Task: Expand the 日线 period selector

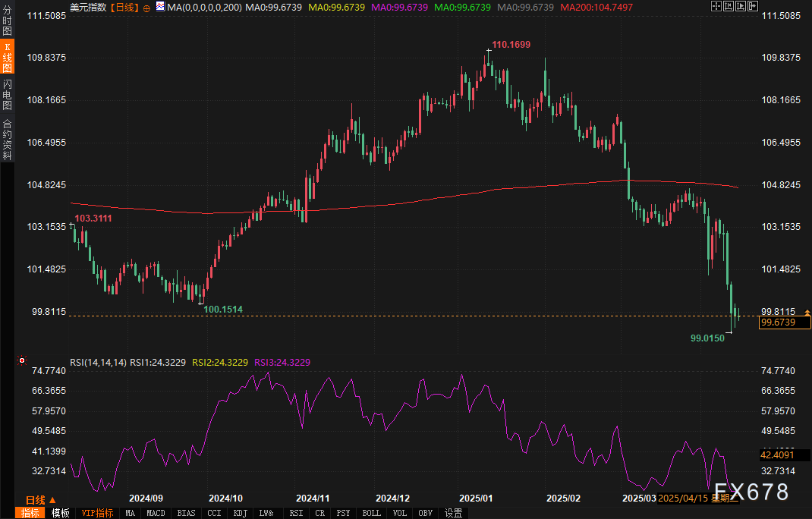Action: [x=41, y=500]
